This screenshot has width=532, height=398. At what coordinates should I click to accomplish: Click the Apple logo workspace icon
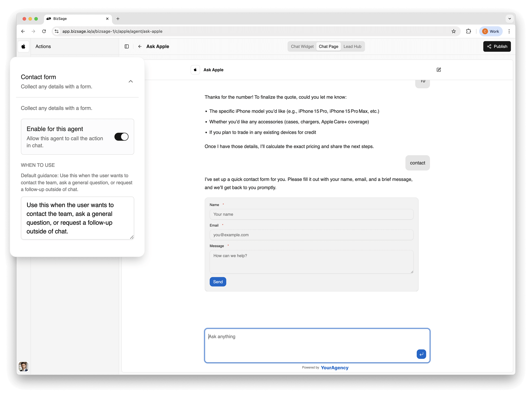23,46
